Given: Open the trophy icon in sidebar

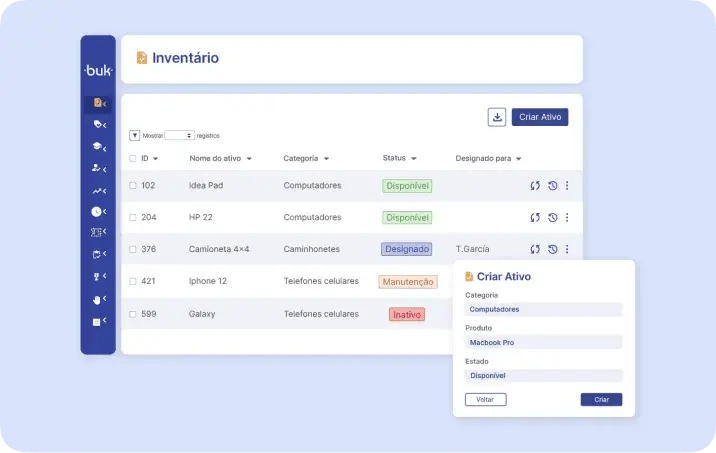Looking at the screenshot, I should pyautogui.click(x=96, y=277).
